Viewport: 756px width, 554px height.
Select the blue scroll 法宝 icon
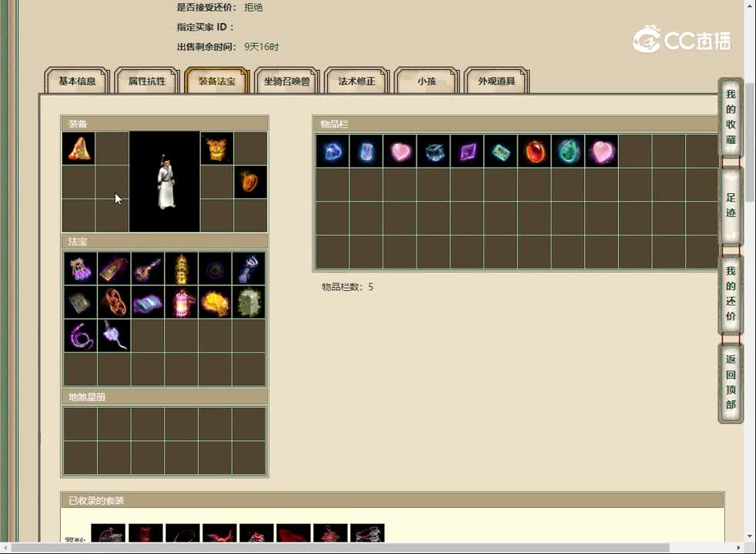pos(148,302)
